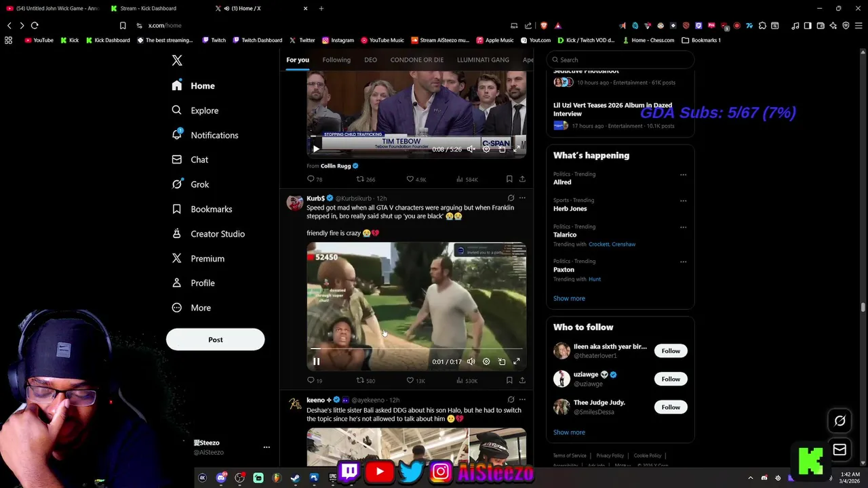Image resolution: width=868 pixels, height=488 pixels.
Task: Reload the browser page
Action: coord(35,25)
